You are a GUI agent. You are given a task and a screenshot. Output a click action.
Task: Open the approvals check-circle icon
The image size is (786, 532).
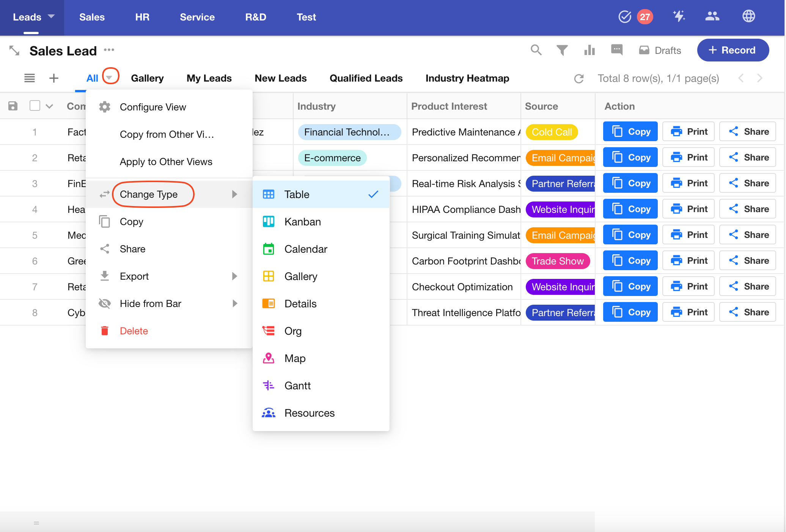point(625,17)
